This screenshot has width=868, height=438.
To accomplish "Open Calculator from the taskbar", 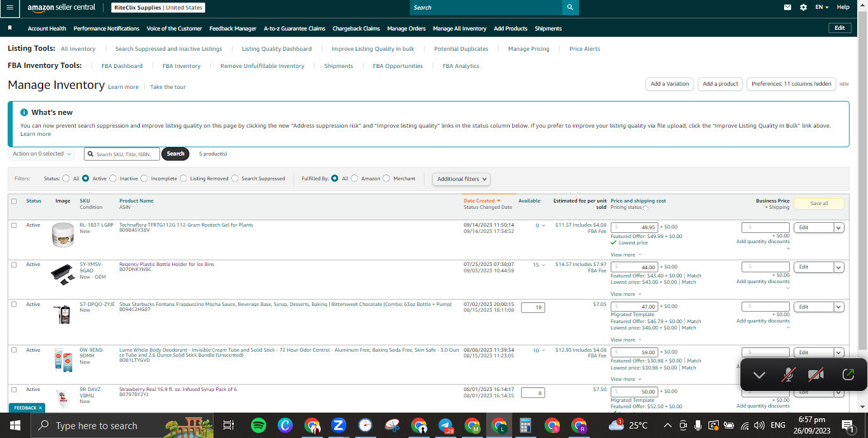I will [526, 425].
